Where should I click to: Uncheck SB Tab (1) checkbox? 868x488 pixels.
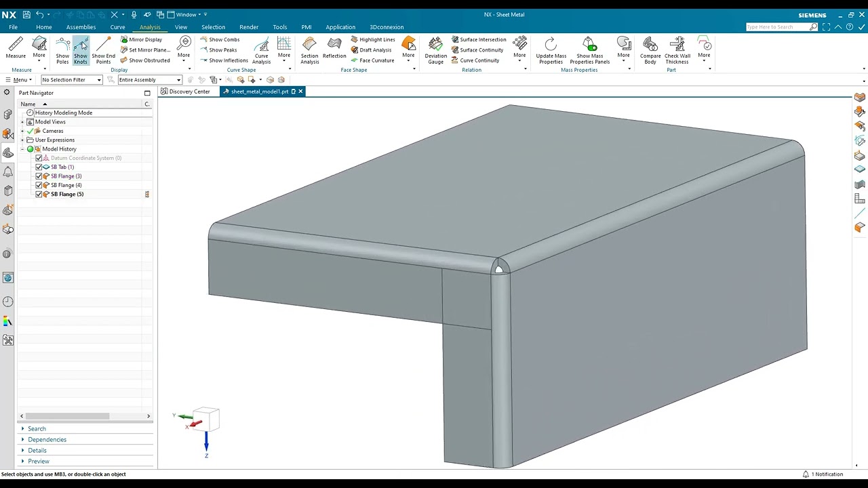pos(39,167)
